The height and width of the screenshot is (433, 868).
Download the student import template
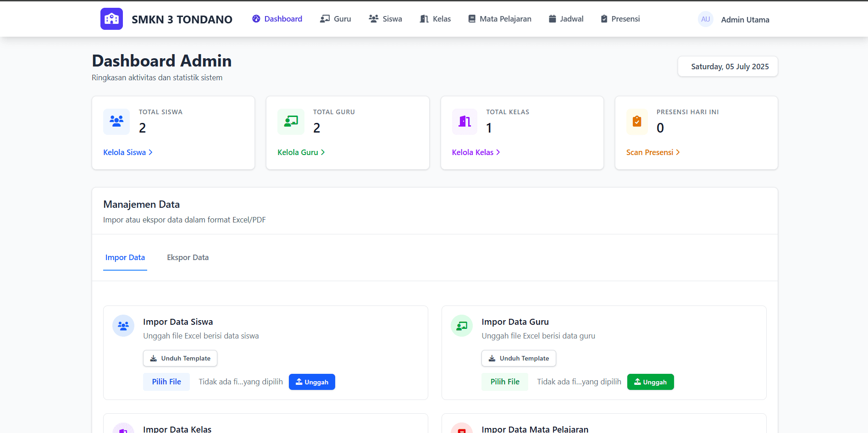coord(180,358)
